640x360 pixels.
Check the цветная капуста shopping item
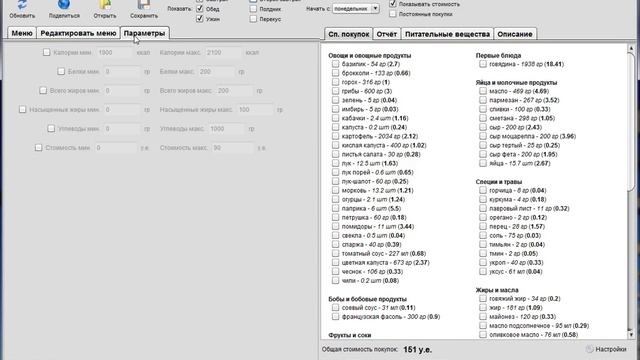pyautogui.click(x=336, y=262)
